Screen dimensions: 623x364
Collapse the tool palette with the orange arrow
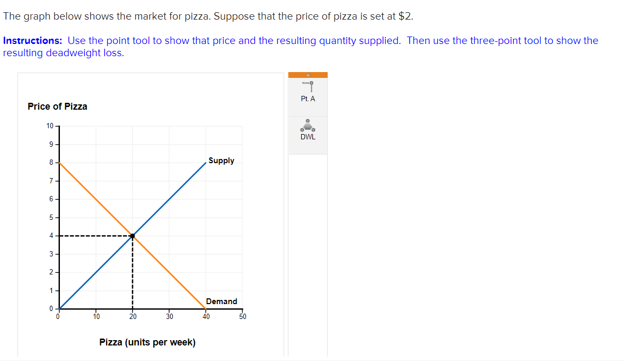(308, 74)
